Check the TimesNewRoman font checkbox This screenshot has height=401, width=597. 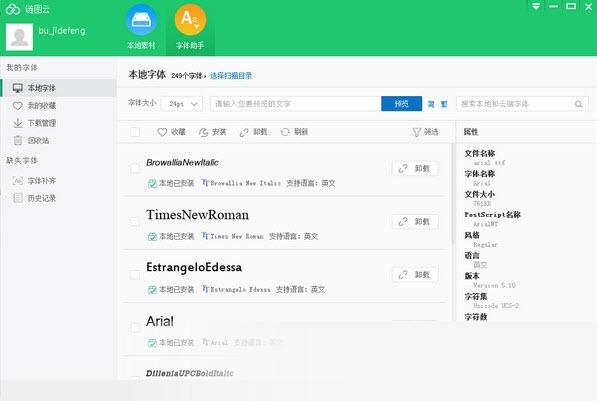(x=135, y=221)
